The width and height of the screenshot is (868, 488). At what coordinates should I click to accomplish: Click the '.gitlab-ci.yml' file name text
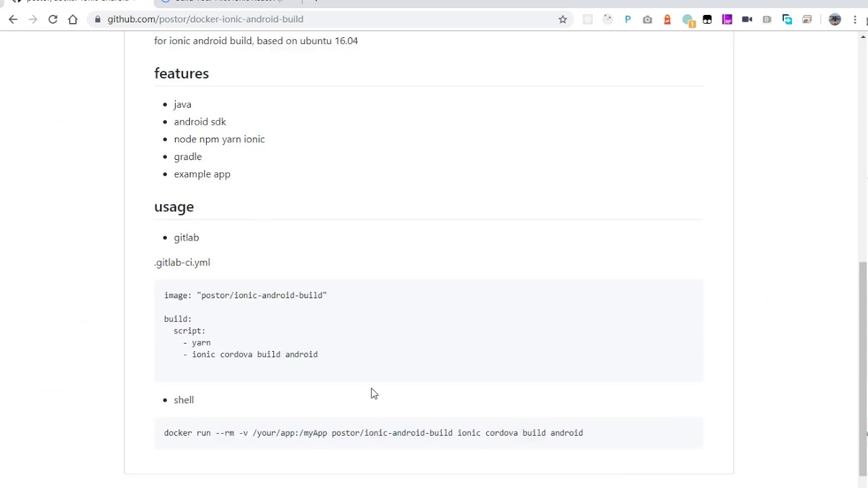pyautogui.click(x=182, y=262)
